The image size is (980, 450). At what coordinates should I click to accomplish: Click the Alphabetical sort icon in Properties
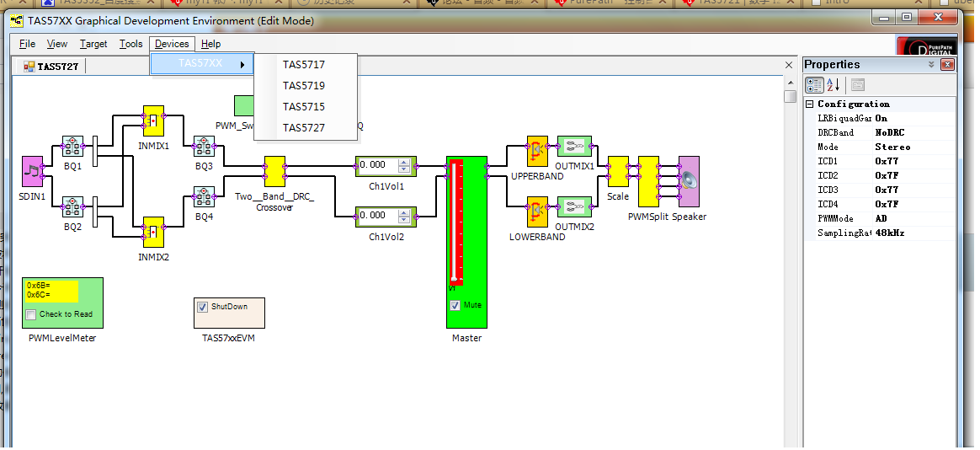(834, 84)
